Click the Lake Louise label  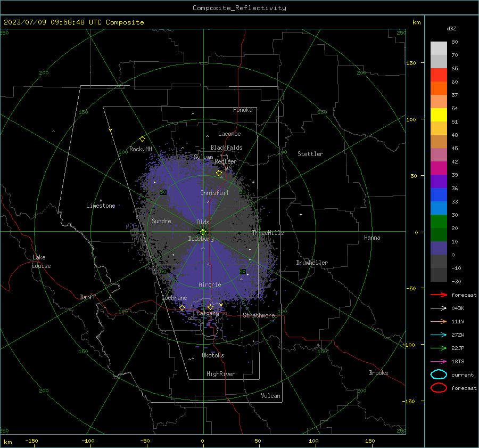pyautogui.click(x=41, y=262)
